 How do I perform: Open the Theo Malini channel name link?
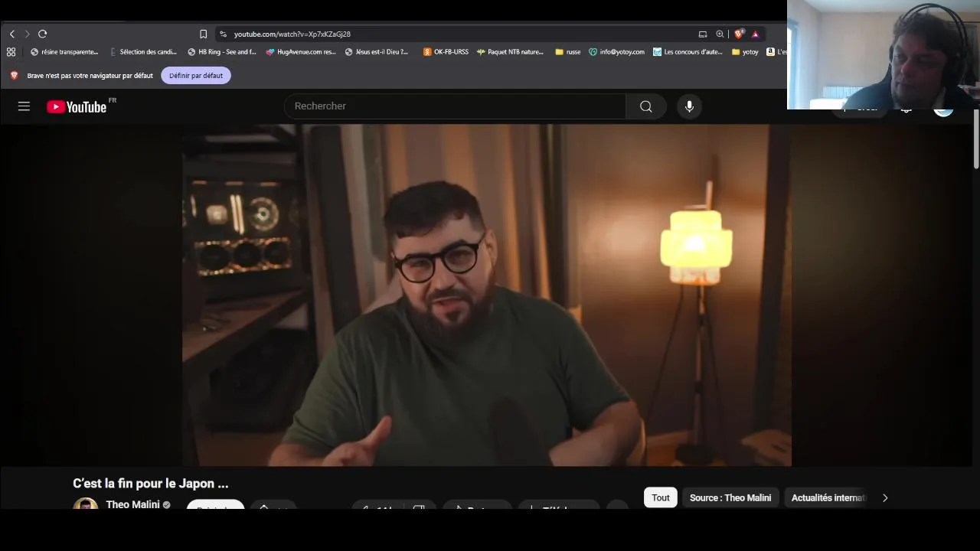(132, 504)
